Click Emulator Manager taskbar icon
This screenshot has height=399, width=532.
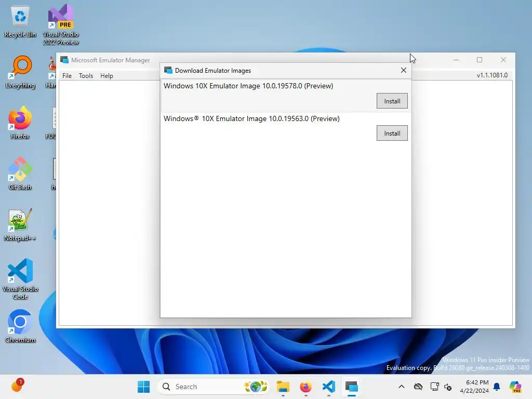point(352,387)
